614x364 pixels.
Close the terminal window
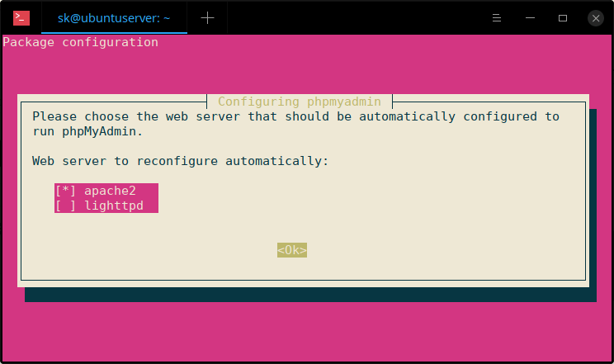pos(596,17)
